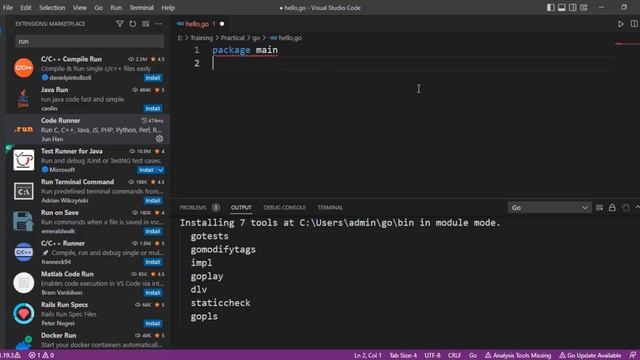The image size is (640, 360).
Task: Click C/C++ Compile Run extension icon
Action: click(24, 68)
